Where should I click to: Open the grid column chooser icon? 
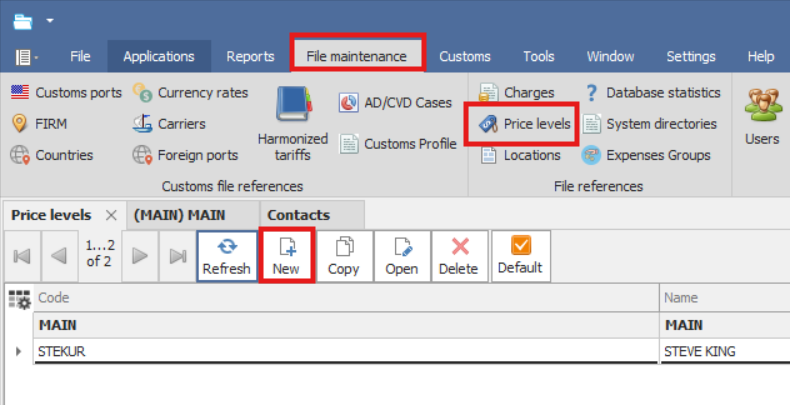click(19, 298)
